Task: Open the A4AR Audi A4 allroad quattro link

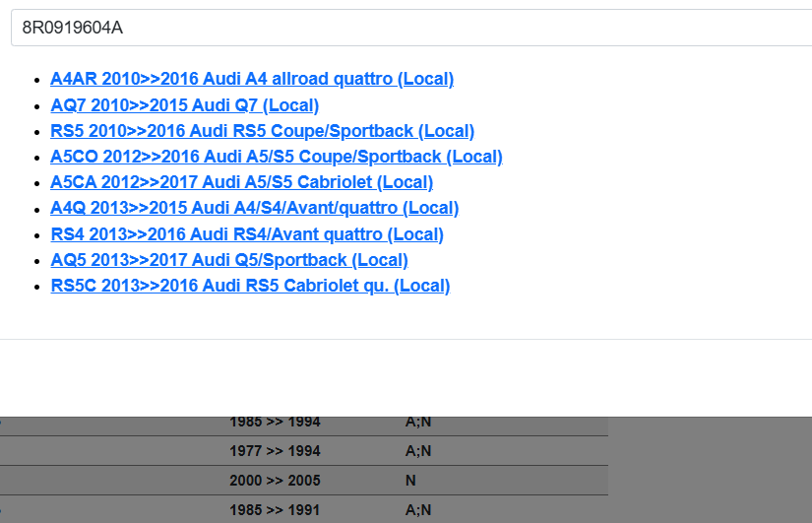Action: 252,79
